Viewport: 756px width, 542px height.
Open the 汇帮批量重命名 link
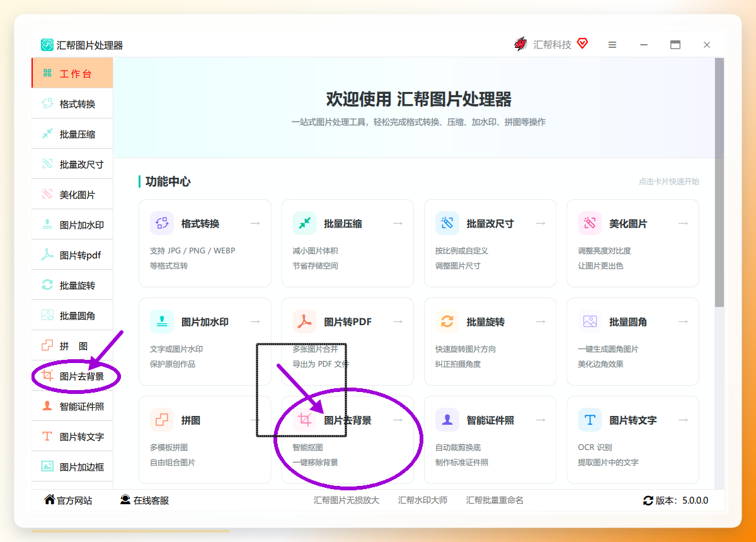click(x=495, y=500)
